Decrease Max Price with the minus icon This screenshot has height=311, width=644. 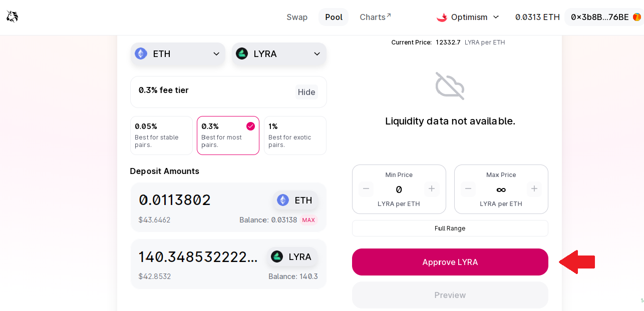(x=468, y=189)
